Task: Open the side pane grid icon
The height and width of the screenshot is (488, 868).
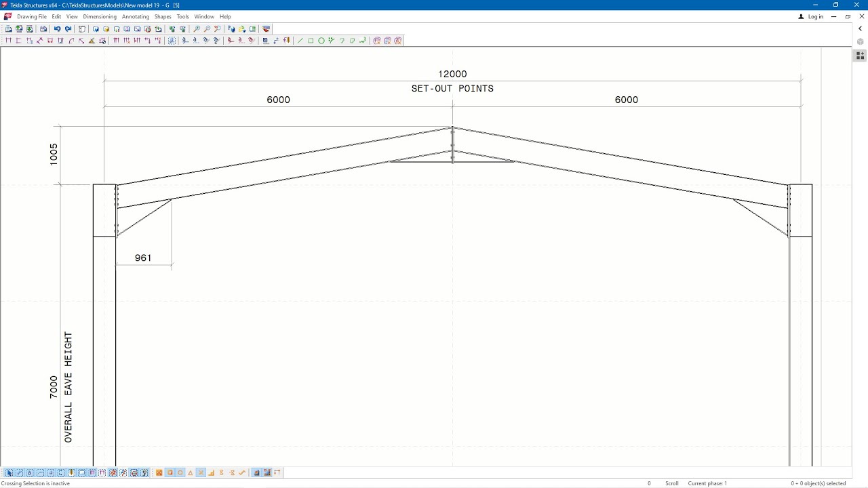Action: pyautogui.click(x=860, y=56)
